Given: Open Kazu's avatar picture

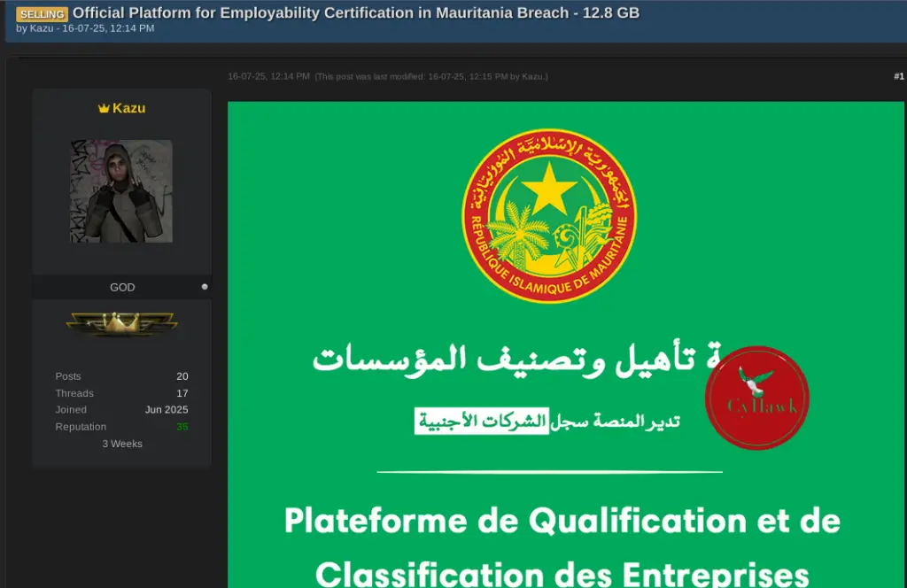Looking at the screenshot, I should click(x=120, y=190).
